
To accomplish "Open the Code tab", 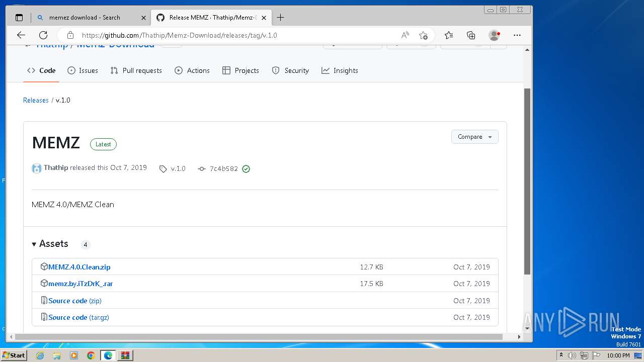I will pos(41,70).
